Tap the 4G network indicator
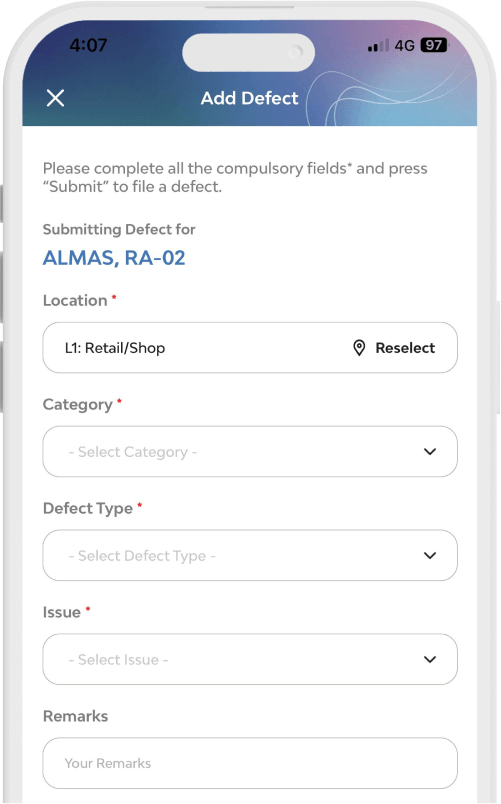Image resolution: width=501 pixels, height=804 pixels. point(405,46)
